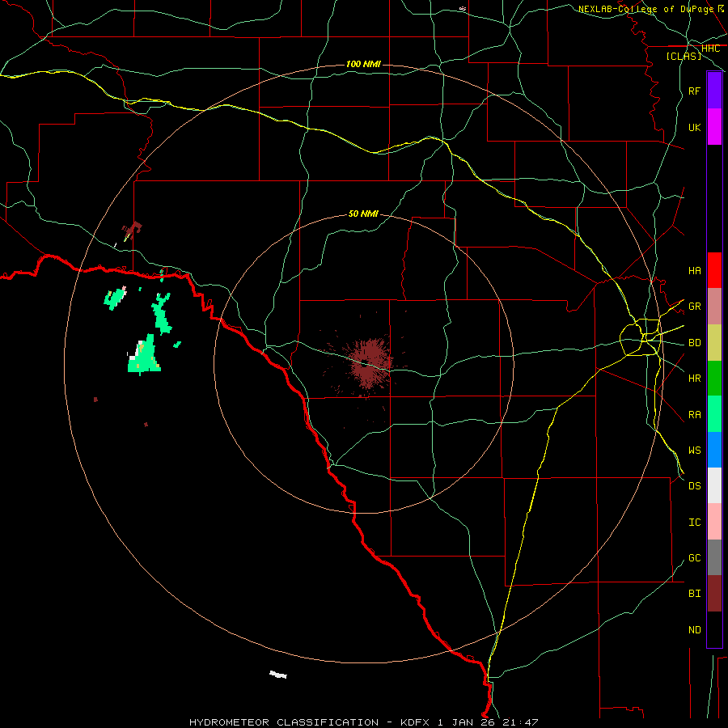Viewport: 728px width, 728px height.
Task: Click the 'NEXLAB-College of DuPage' credit text
Action: [x=645, y=9]
